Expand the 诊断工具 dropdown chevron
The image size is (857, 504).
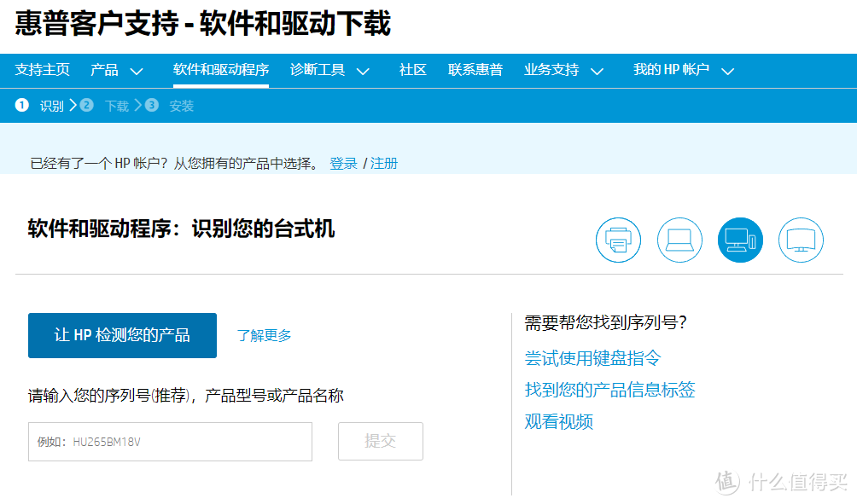point(363,71)
